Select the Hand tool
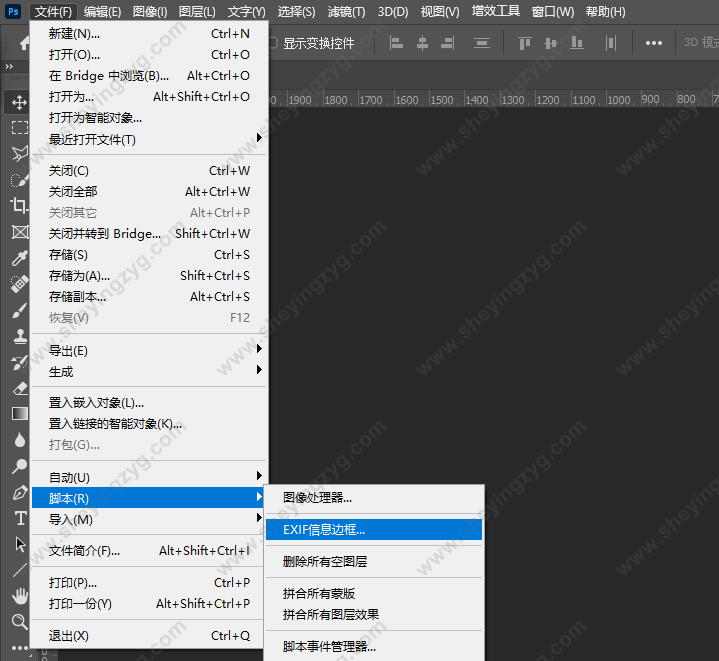The width and height of the screenshot is (719, 661). (x=19, y=596)
